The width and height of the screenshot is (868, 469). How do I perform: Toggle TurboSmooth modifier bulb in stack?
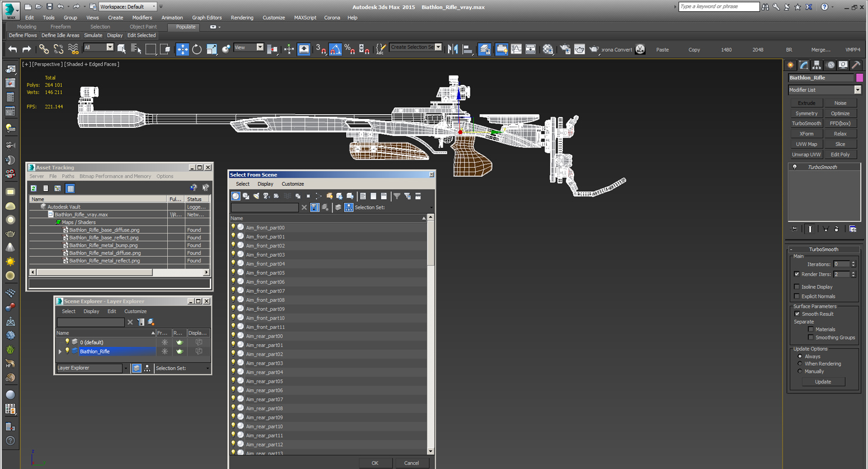[795, 167]
